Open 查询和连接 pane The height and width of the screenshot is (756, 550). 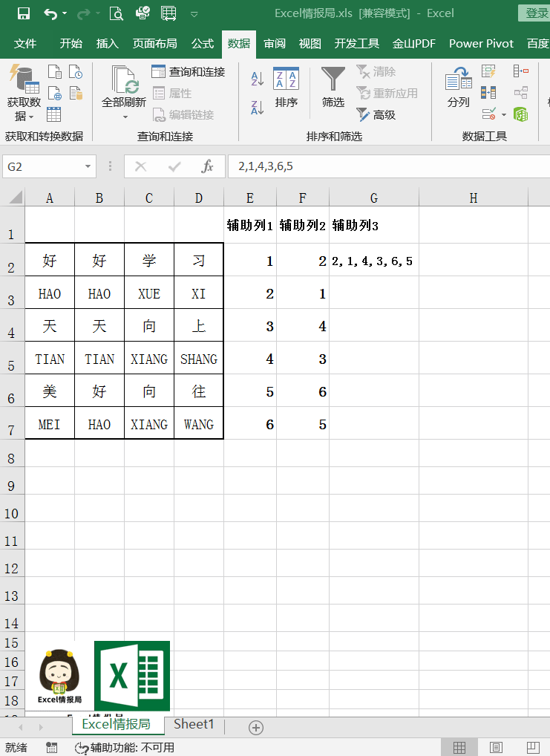pyautogui.click(x=188, y=72)
